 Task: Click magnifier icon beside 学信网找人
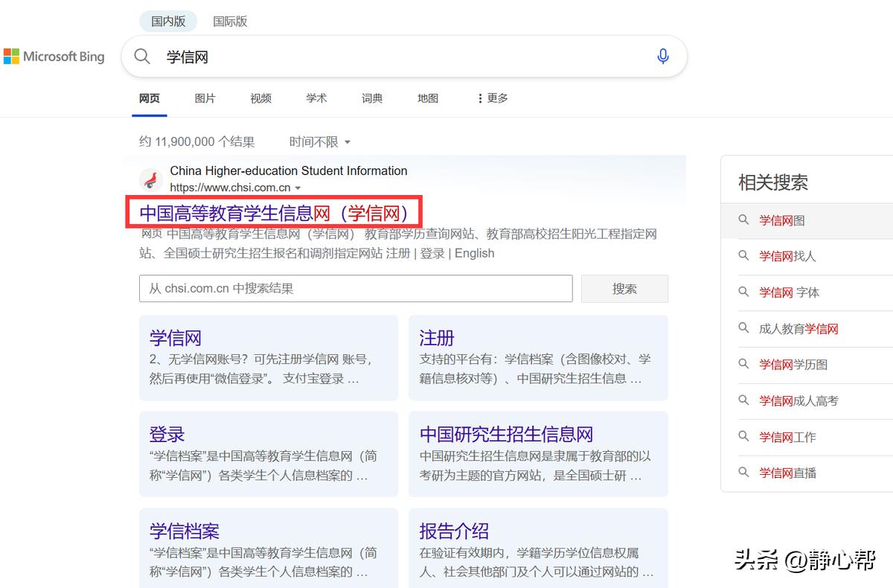pyautogui.click(x=743, y=255)
